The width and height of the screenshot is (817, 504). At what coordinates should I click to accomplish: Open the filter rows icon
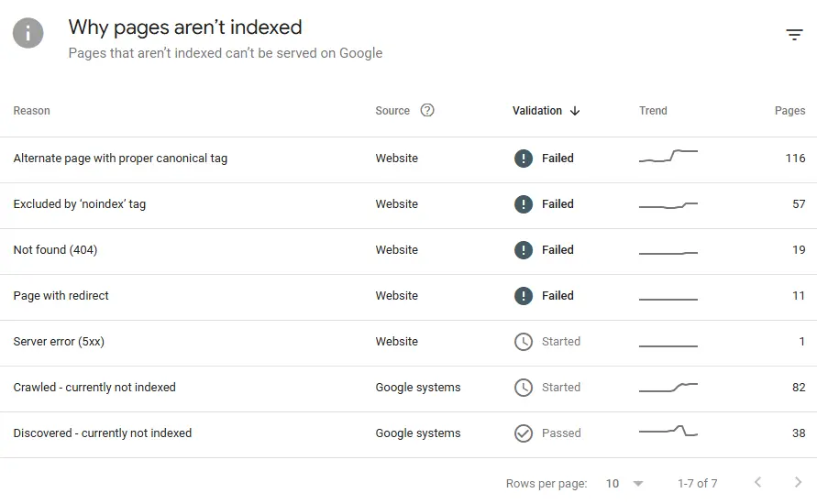pos(794,36)
